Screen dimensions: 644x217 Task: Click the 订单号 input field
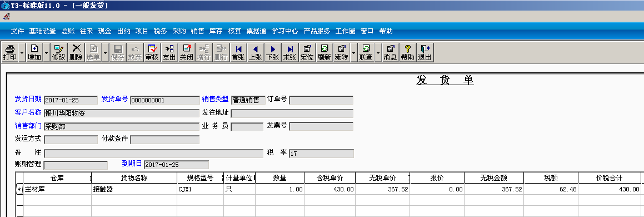[x=321, y=100]
